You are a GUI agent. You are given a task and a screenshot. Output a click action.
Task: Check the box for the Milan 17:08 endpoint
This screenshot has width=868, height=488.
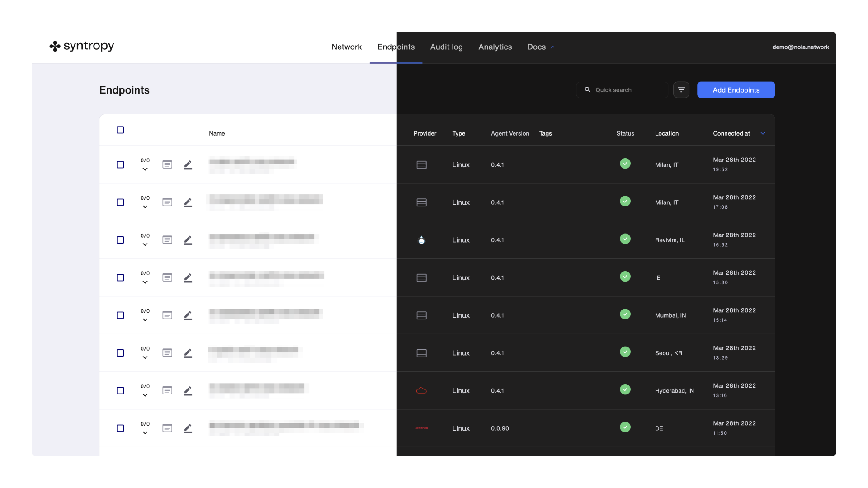[x=120, y=202]
